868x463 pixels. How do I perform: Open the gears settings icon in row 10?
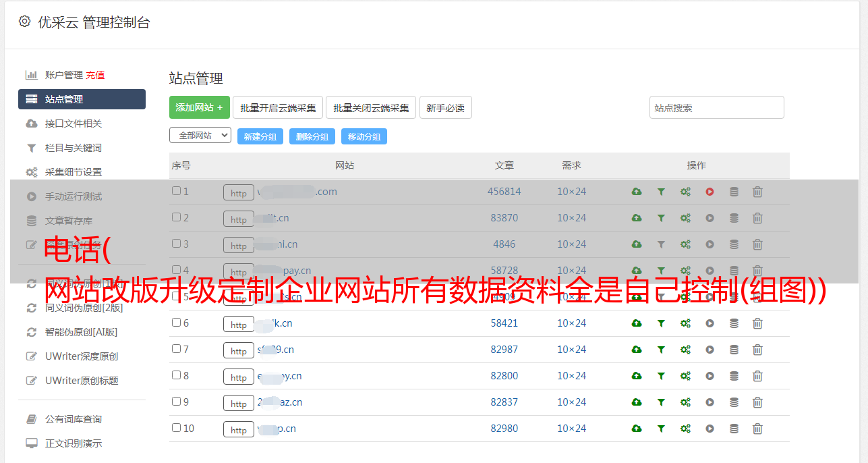[x=685, y=429]
